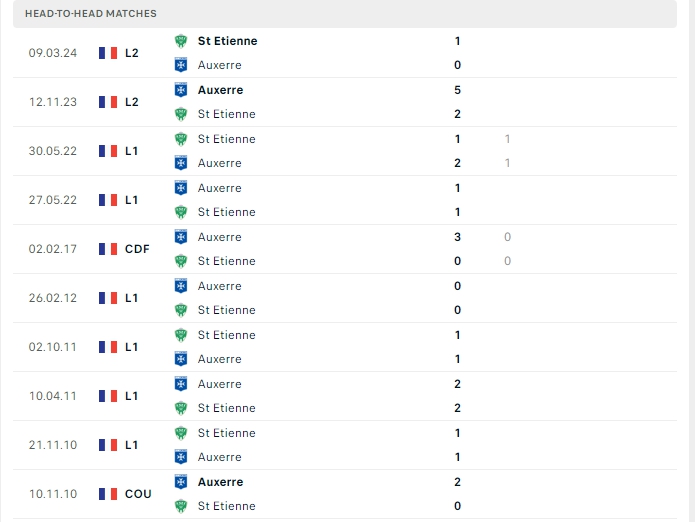Select the CDF competition label

click(137, 249)
